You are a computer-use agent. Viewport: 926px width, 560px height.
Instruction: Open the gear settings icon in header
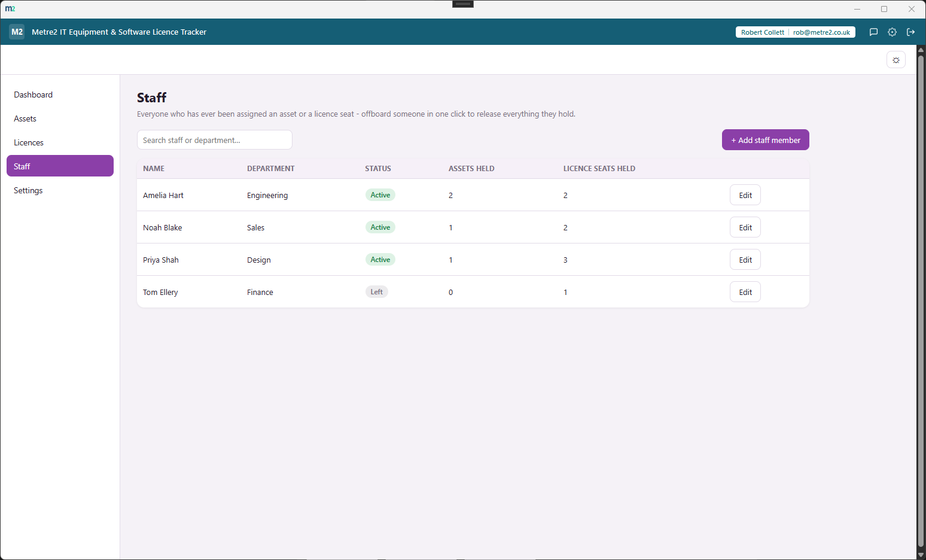(892, 32)
